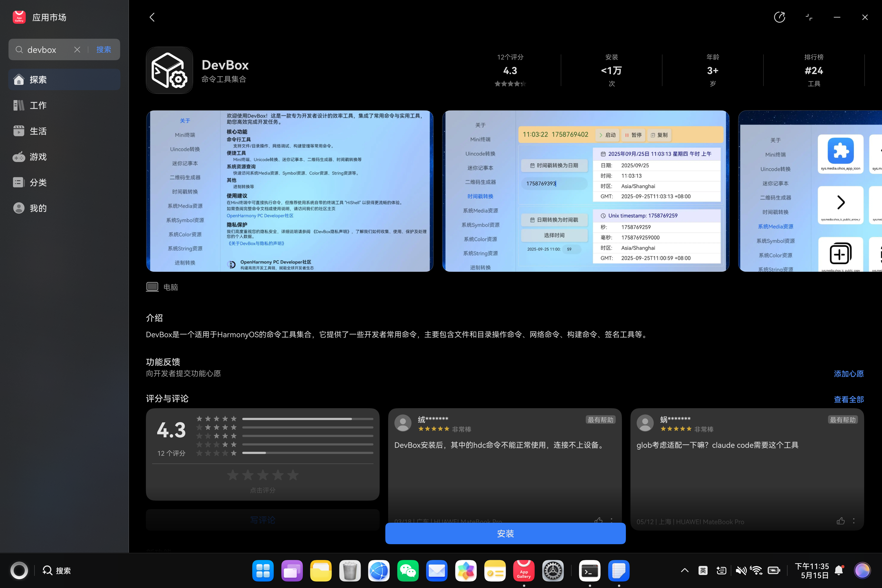
Task: Open the share icon in the title bar
Action: point(779,17)
